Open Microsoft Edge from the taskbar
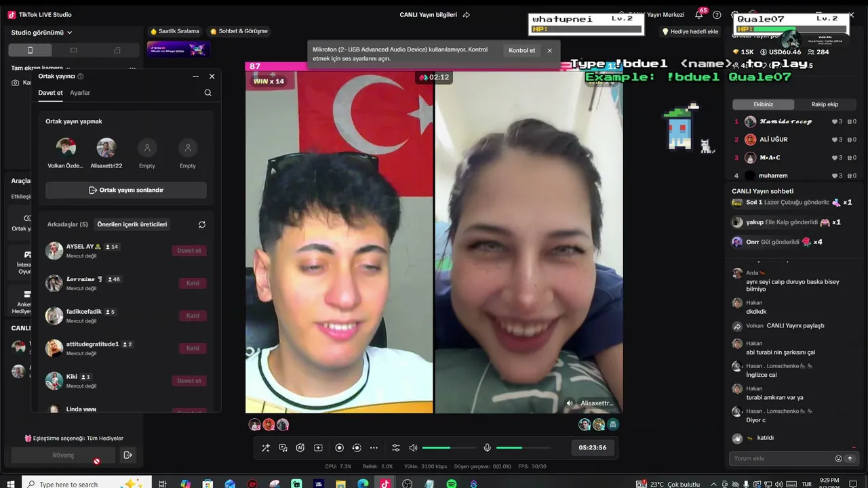 [363, 483]
